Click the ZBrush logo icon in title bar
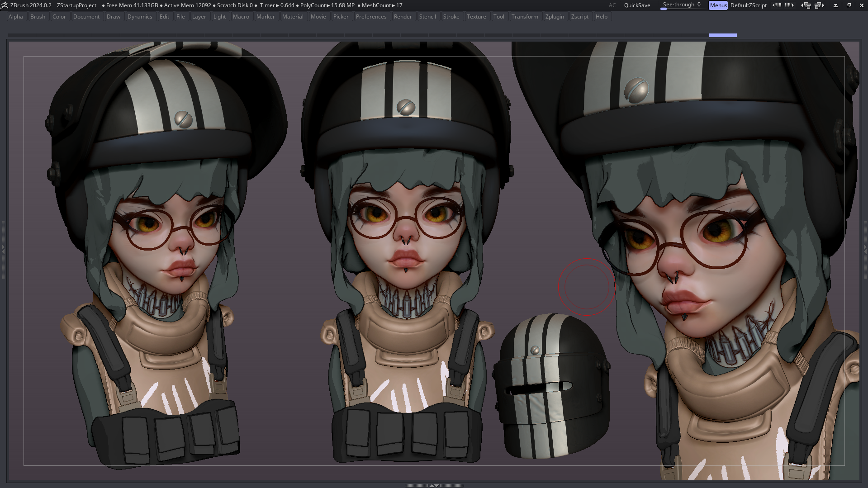This screenshot has width=868, height=488. point(5,5)
